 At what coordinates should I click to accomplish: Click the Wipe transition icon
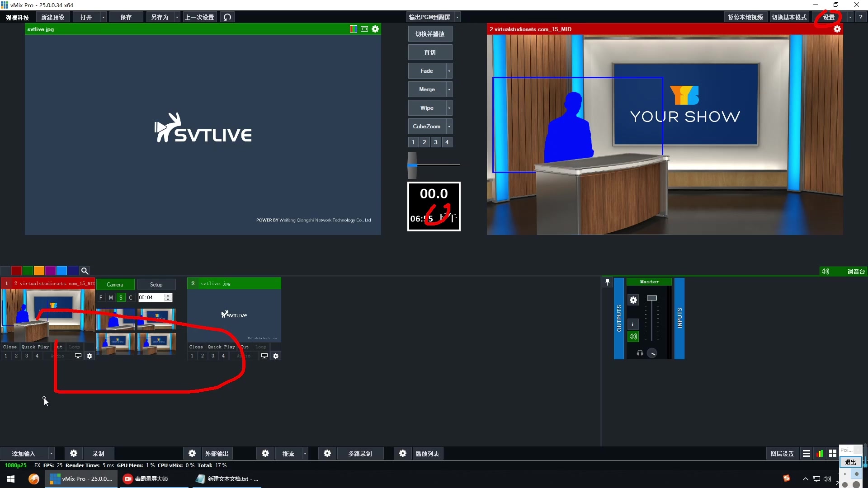click(427, 108)
